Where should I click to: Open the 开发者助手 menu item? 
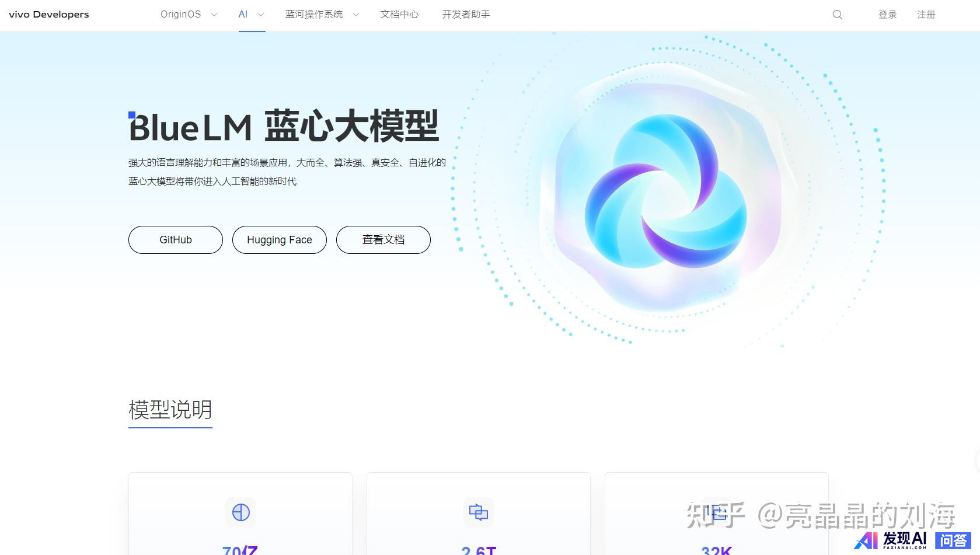coord(466,15)
